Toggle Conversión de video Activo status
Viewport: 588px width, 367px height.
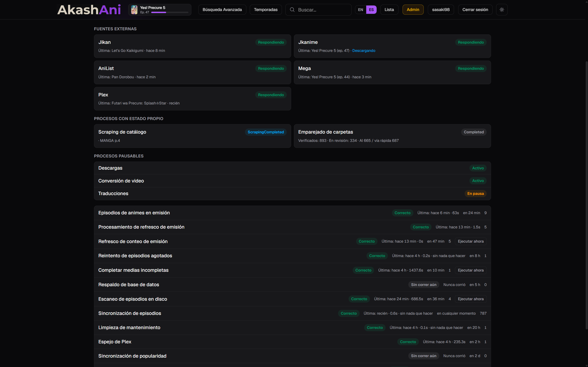(478, 181)
